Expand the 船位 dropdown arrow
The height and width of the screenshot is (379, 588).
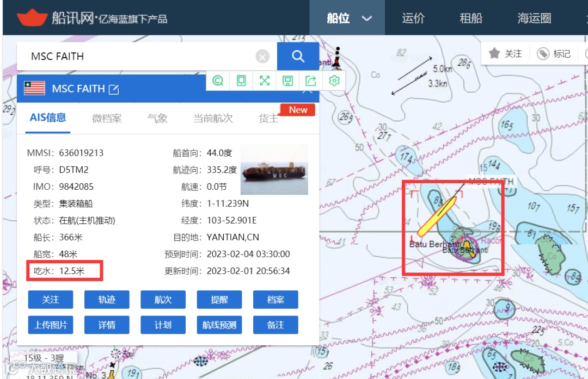[367, 18]
